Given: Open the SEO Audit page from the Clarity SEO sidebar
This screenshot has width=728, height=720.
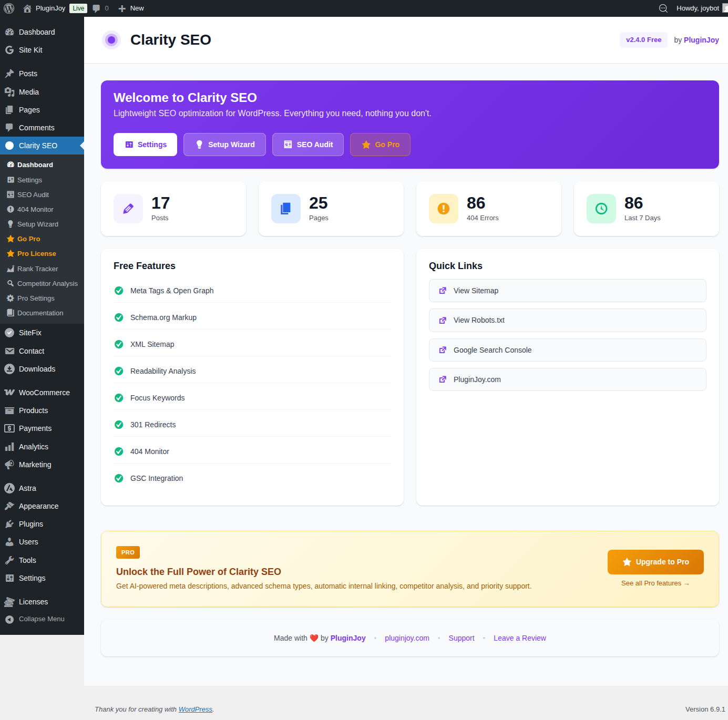Looking at the screenshot, I should (x=33, y=194).
